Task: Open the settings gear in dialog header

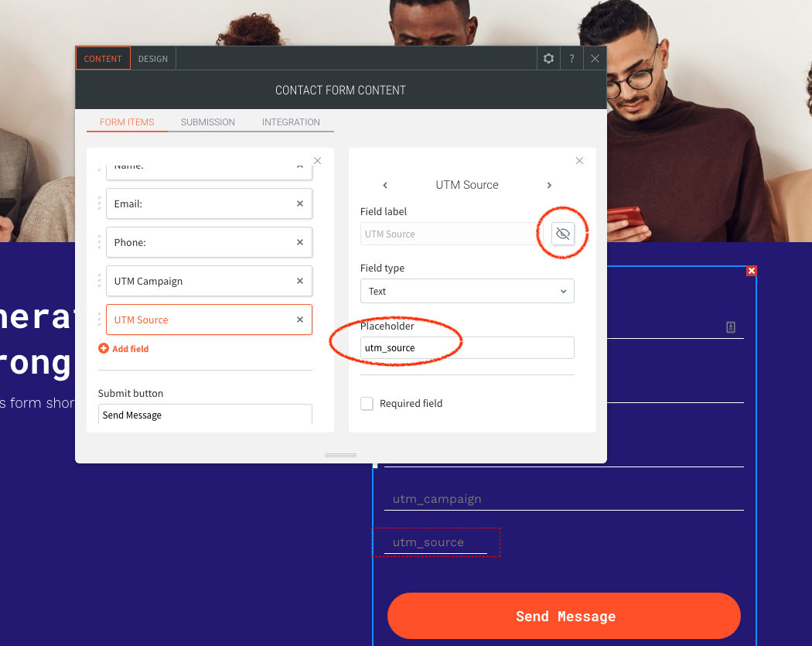Action: click(548, 59)
